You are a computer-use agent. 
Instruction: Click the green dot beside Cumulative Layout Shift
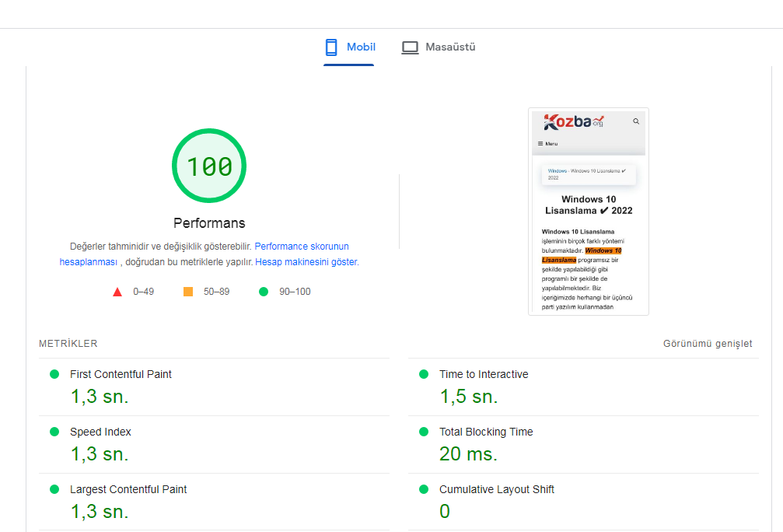[x=424, y=489]
